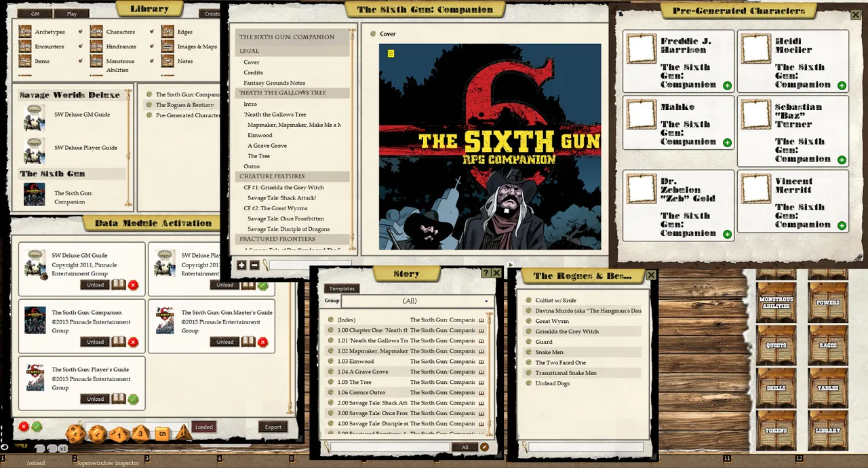Open the Edges library icon

[x=167, y=32]
